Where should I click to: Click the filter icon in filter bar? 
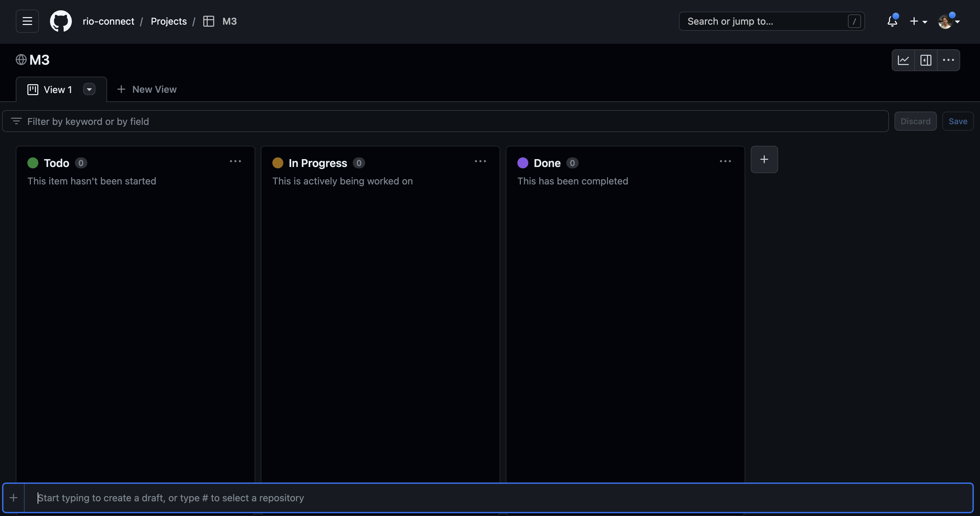click(x=16, y=121)
